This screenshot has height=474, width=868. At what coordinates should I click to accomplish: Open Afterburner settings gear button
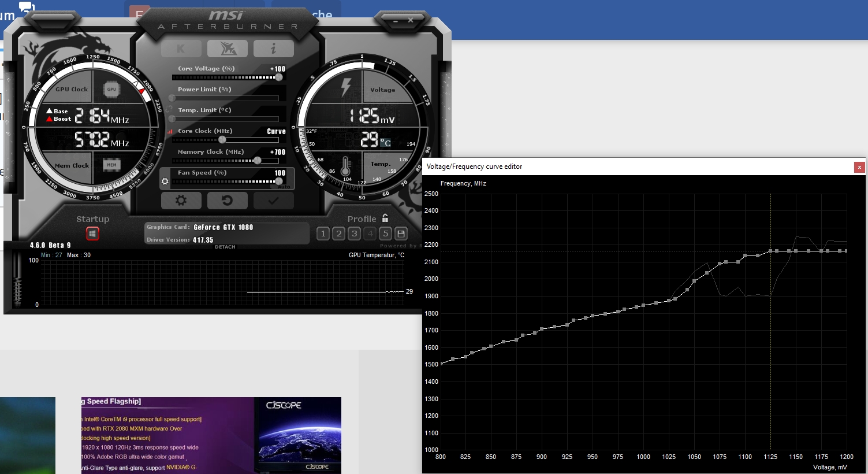tap(181, 201)
